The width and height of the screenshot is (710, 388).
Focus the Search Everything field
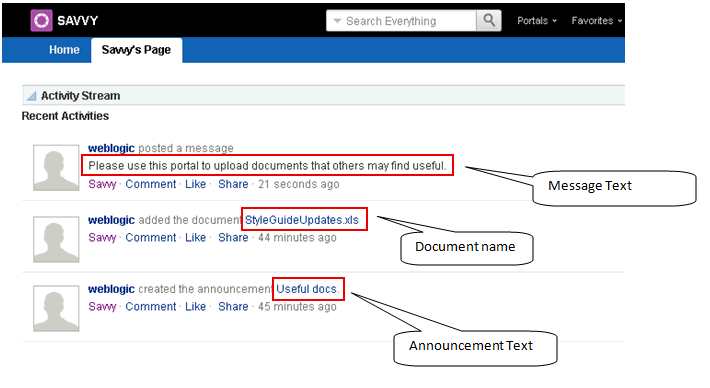(x=401, y=21)
